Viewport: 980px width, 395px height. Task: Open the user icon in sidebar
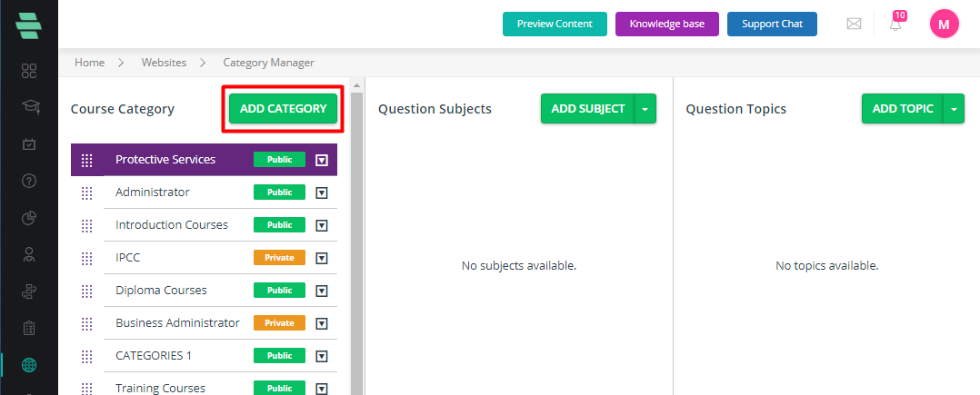29,254
